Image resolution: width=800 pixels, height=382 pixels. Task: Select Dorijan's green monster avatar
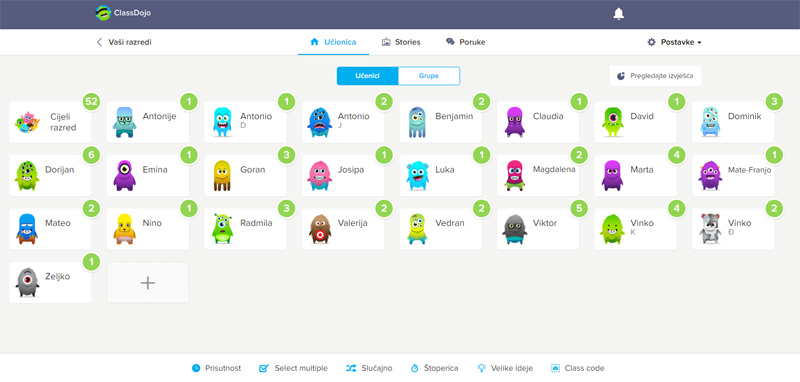click(x=27, y=175)
